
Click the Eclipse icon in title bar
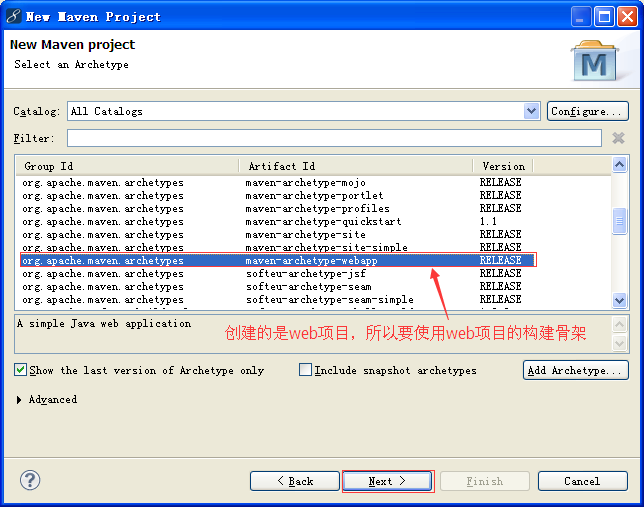tap(13, 16)
